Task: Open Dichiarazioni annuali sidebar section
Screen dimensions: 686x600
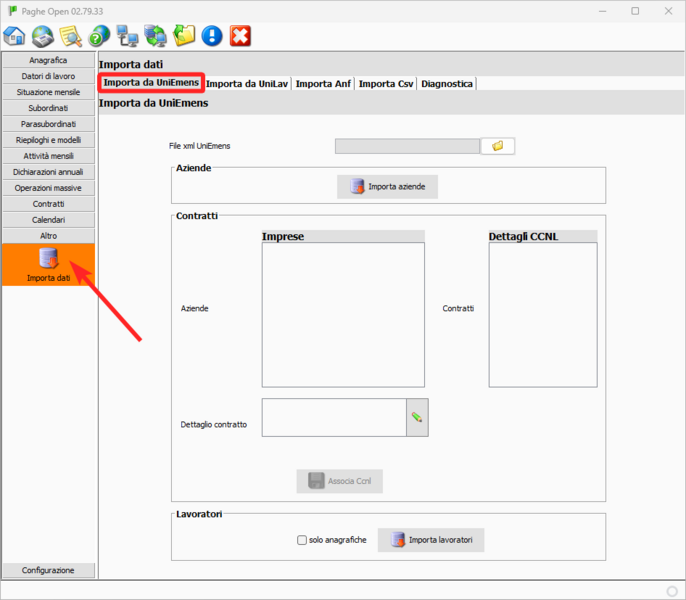Action: [48, 172]
